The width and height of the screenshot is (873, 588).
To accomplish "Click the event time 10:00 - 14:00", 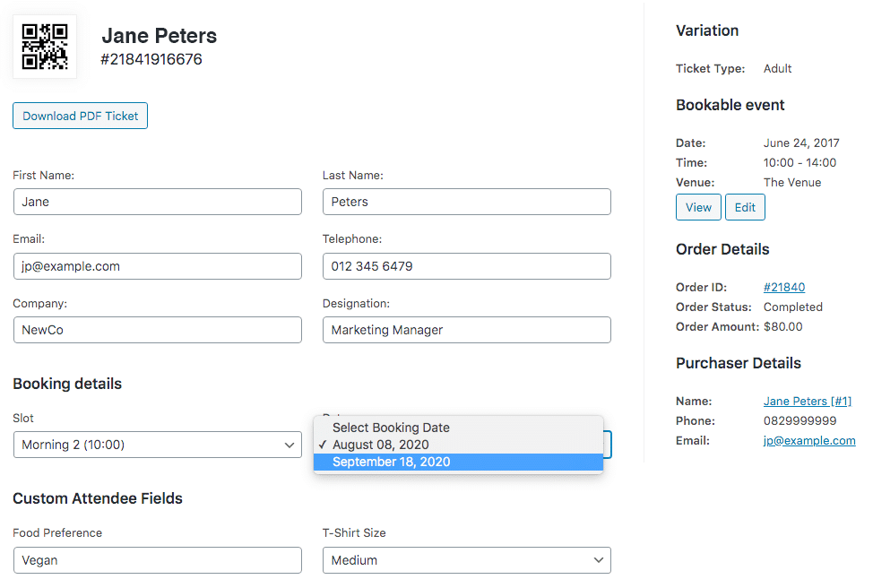I will click(x=800, y=162).
